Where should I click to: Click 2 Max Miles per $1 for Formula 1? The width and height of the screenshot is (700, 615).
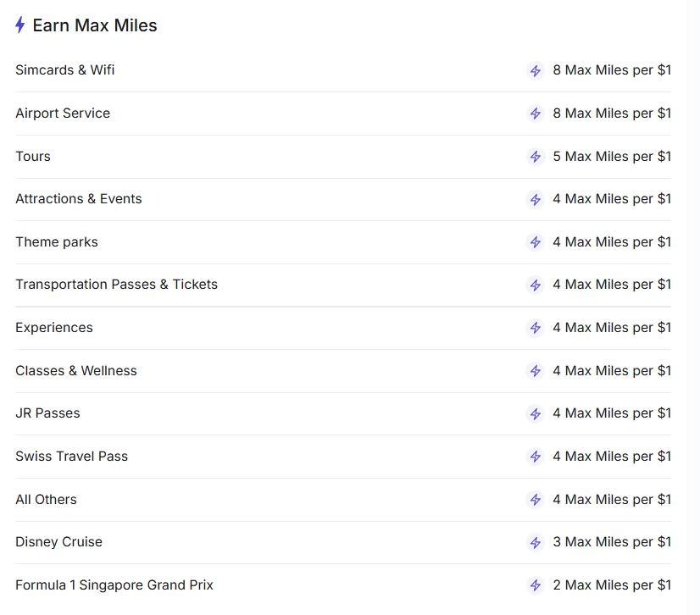[x=611, y=585]
